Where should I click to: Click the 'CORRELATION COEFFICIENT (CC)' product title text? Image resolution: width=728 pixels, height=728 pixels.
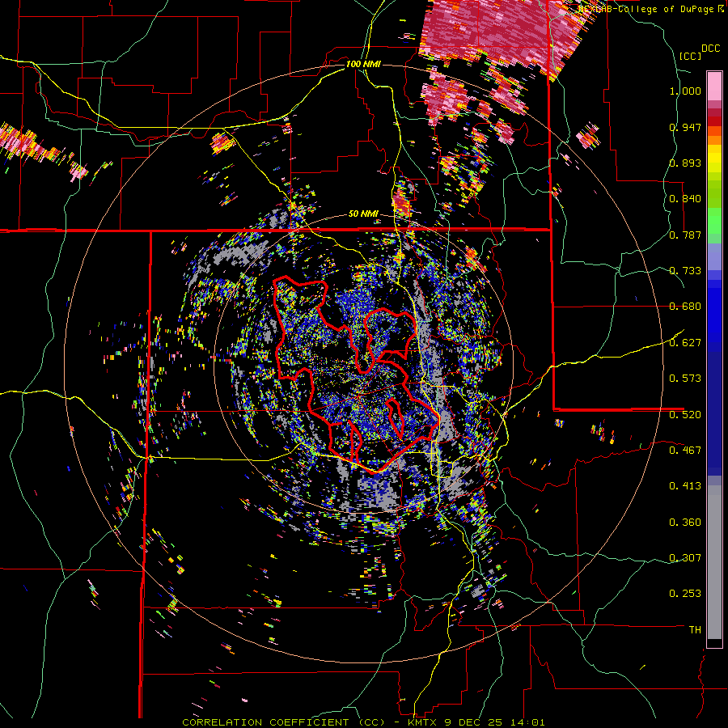[x=283, y=722]
